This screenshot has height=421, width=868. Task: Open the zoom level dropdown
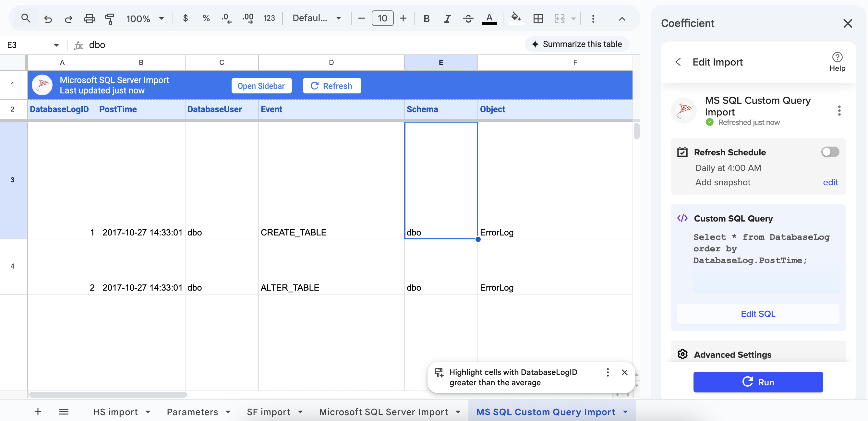point(145,18)
